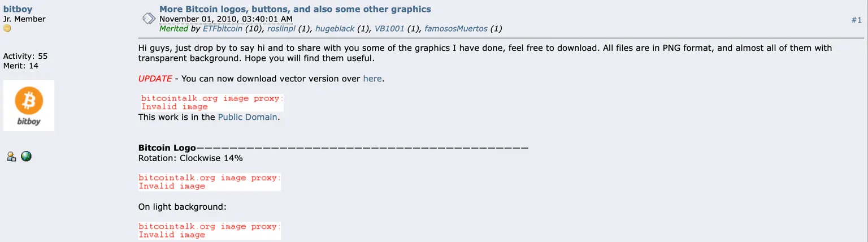This screenshot has height=242, width=868.
Task: Click the Merit: 14 count
Action: 21,66
